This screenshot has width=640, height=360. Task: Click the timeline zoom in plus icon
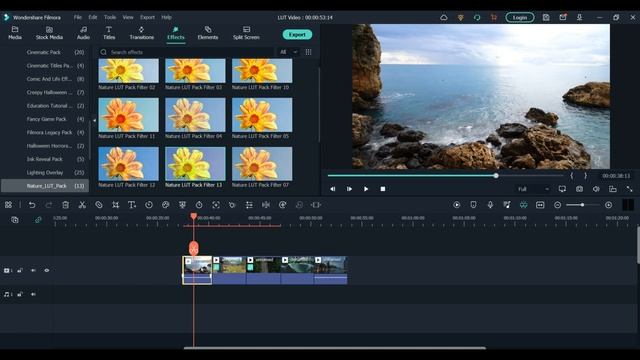608,205
